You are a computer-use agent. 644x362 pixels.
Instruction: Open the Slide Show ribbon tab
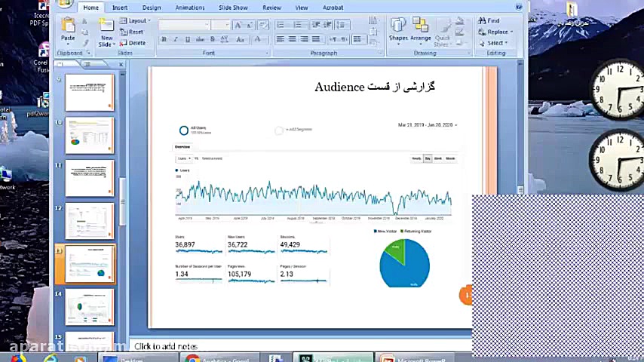click(233, 8)
